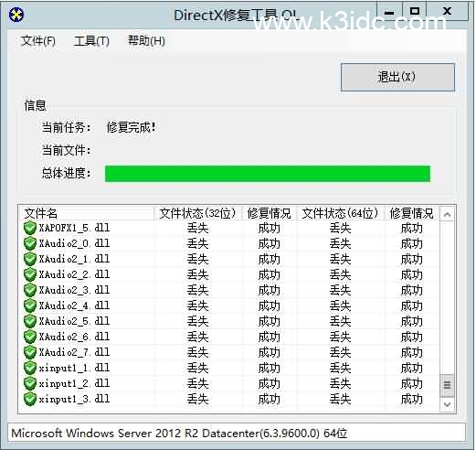Click the list scroll down arrow

point(447,404)
